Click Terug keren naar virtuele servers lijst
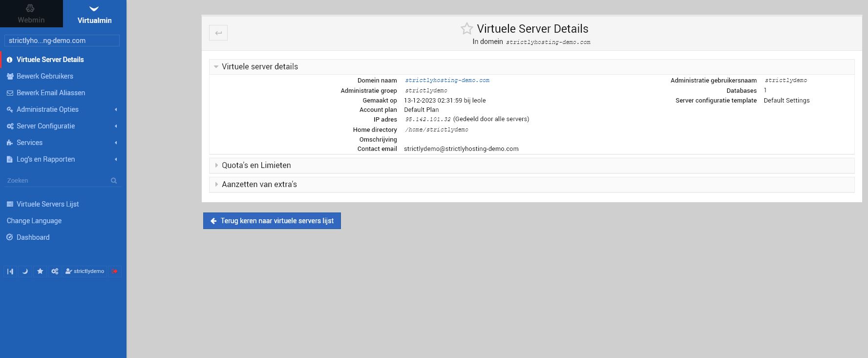Viewport: 868px width, 358px height. click(272, 221)
